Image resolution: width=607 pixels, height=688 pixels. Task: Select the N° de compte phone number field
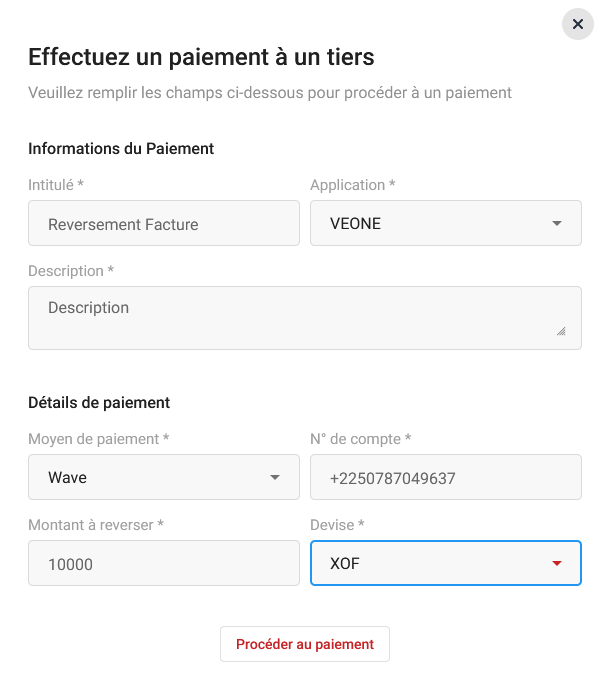point(446,477)
